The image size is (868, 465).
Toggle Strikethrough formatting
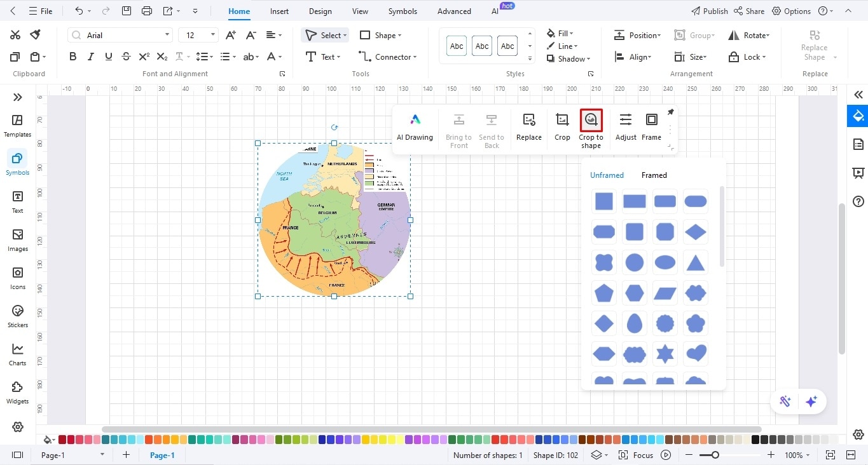127,57
